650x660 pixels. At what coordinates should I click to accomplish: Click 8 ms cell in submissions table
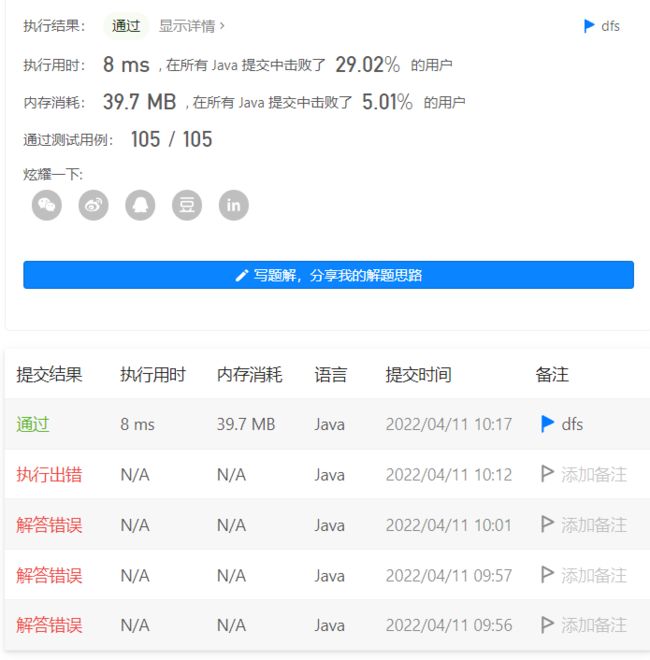click(137, 424)
